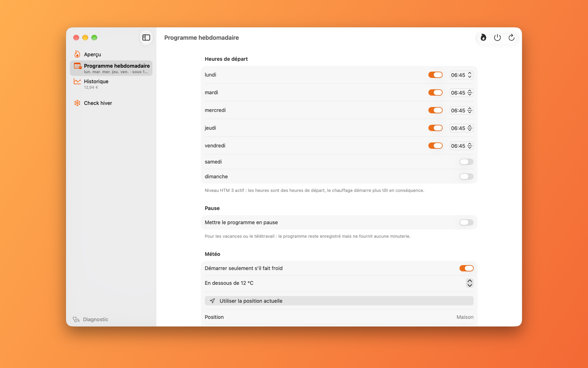Click the jeudi 06:45 time field
This screenshot has width=588, height=368.
tap(461, 128)
